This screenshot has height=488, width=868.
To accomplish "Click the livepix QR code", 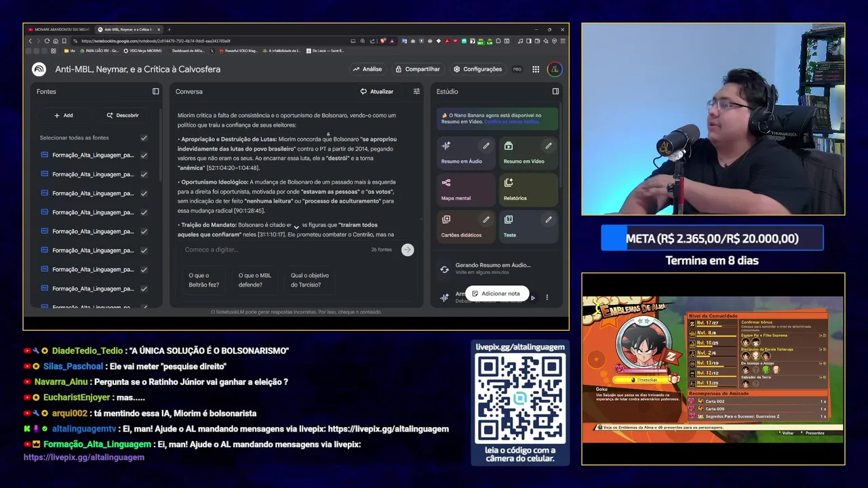I will tap(520, 399).
